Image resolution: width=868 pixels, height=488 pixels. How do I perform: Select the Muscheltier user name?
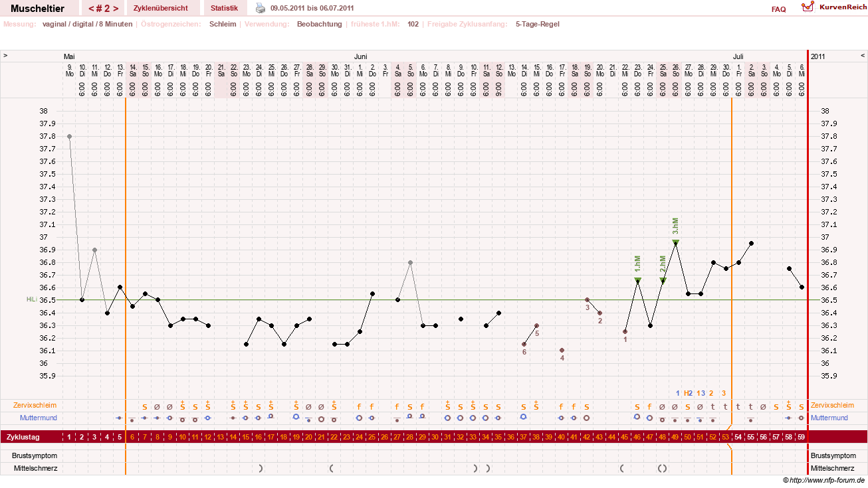tap(38, 9)
